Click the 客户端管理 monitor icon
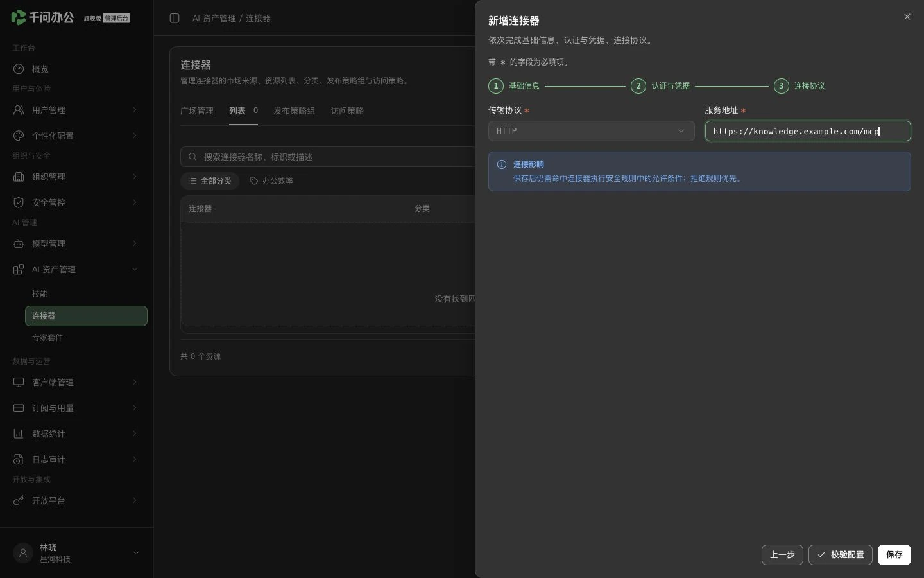Image resolution: width=924 pixels, height=578 pixels. pyautogui.click(x=19, y=382)
